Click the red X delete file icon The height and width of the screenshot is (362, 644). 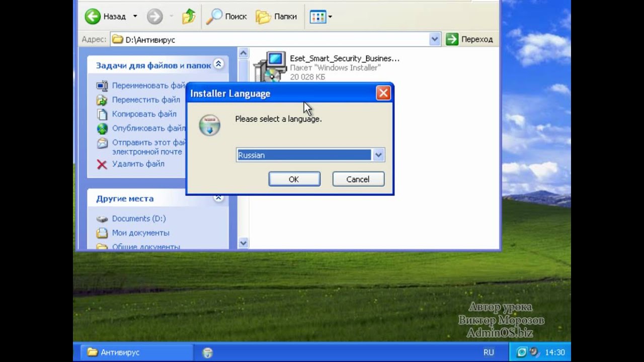(x=102, y=164)
